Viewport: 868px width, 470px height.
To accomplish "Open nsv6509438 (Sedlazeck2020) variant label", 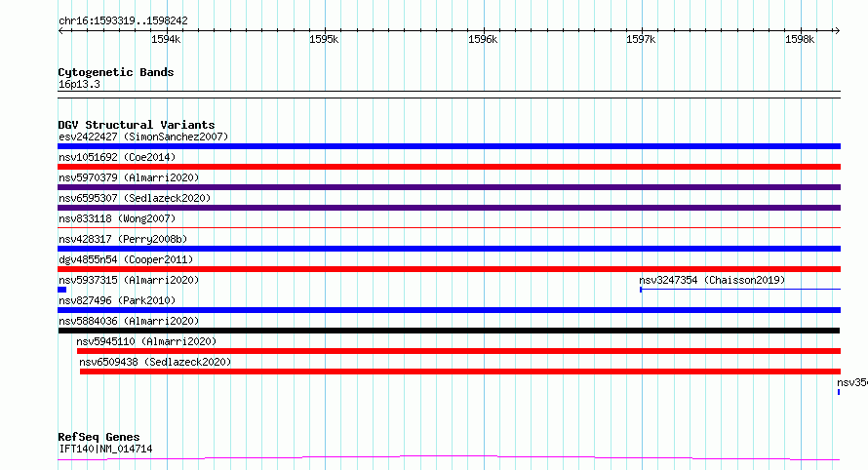I will [x=155, y=362].
